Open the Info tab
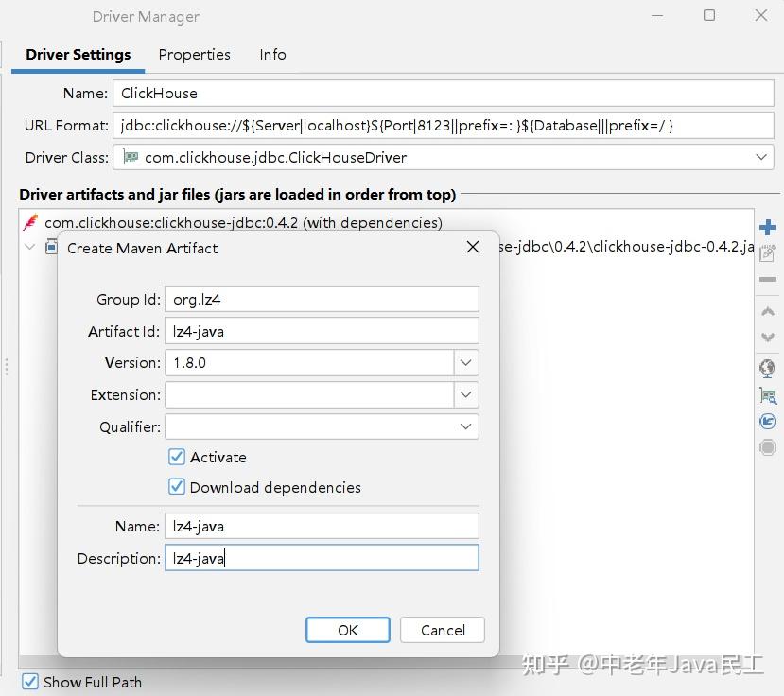The width and height of the screenshot is (784, 696). pos(272,55)
